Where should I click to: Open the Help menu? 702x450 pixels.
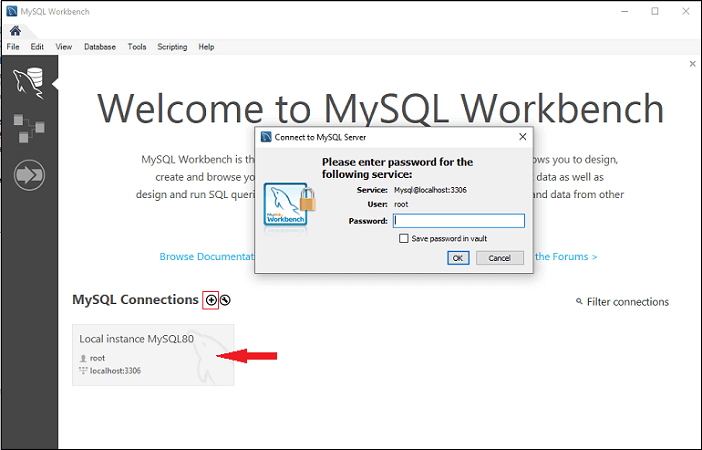point(206,47)
